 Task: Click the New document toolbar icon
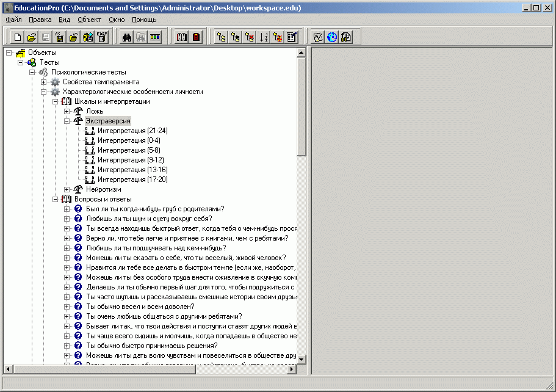pyautogui.click(x=18, y=37)
